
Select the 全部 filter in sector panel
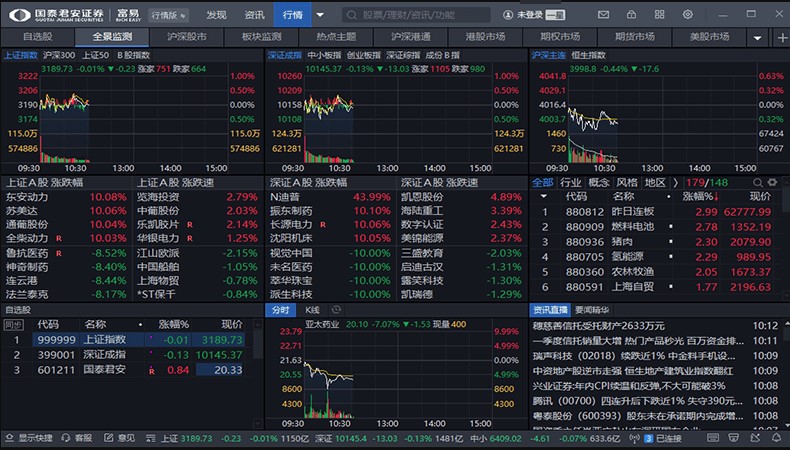click(x=543, y=182)
